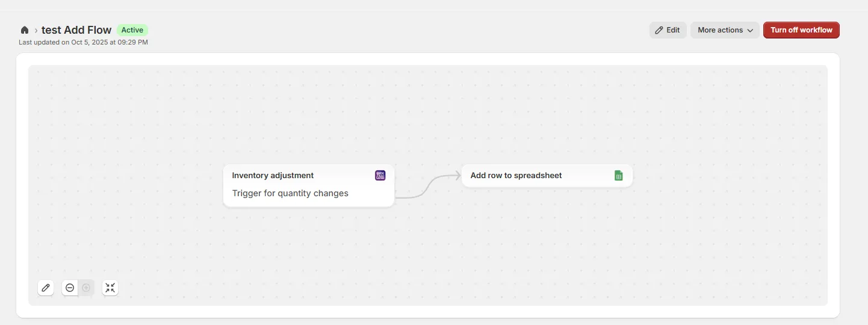868x325 pixels.
Task: Click the Active status badge
Action: point(132,30)
